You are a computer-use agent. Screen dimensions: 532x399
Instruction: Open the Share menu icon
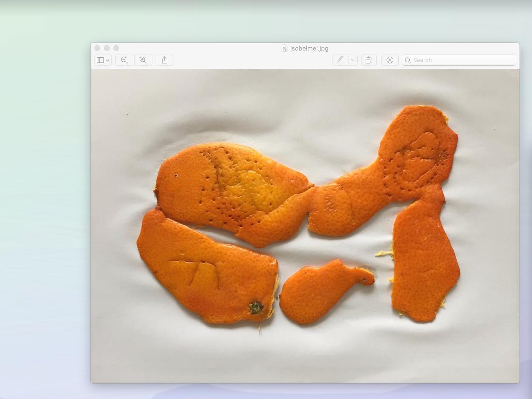pyautogui.click(x=165, y=60)
